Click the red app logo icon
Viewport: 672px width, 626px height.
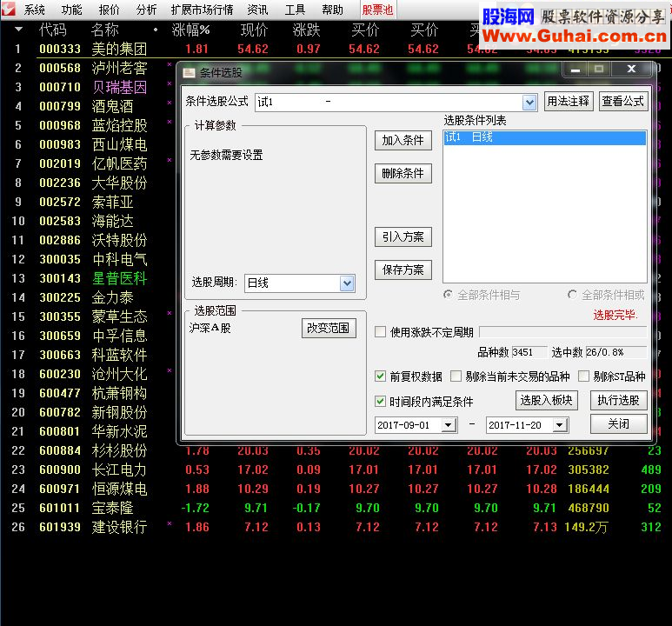9,9
